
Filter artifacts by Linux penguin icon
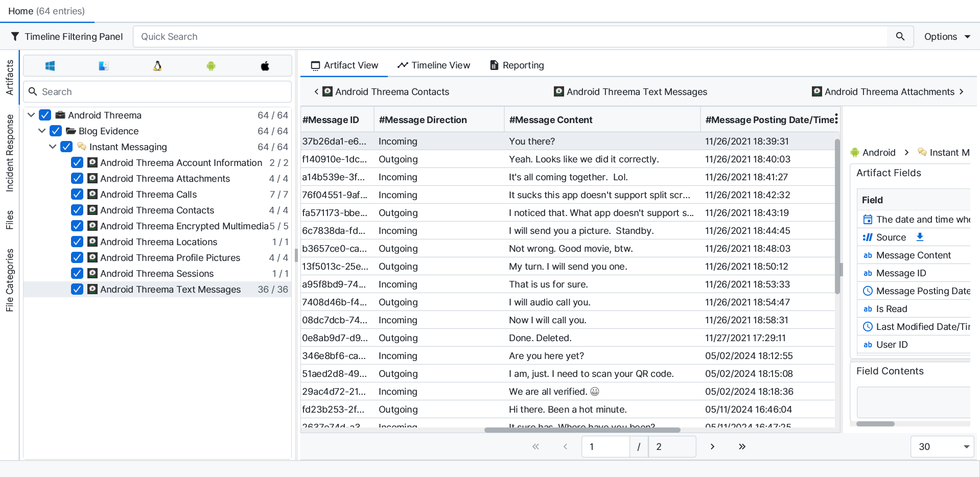coord(157,66)
